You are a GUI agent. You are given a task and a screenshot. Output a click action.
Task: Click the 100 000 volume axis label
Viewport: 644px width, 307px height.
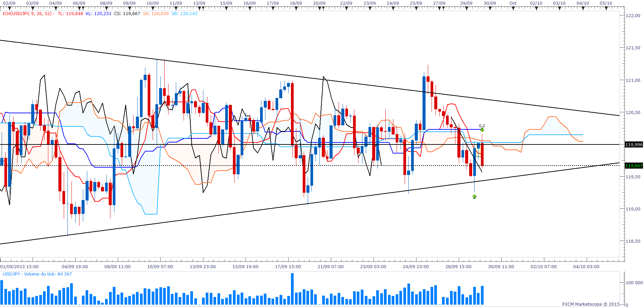click(x=634, y=283)
